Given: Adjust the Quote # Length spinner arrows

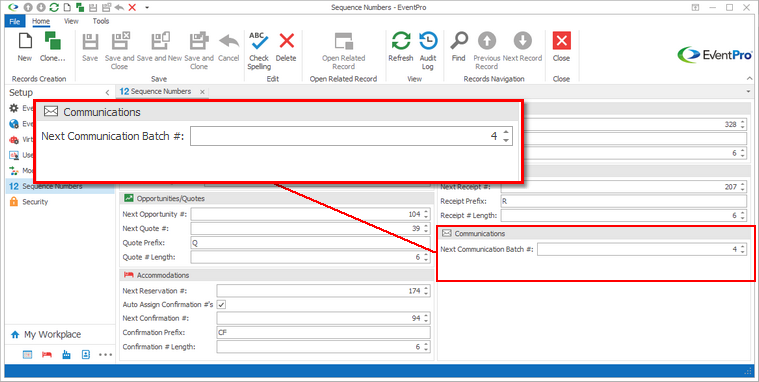Looking at the screenshot, I should pos(426,257).
